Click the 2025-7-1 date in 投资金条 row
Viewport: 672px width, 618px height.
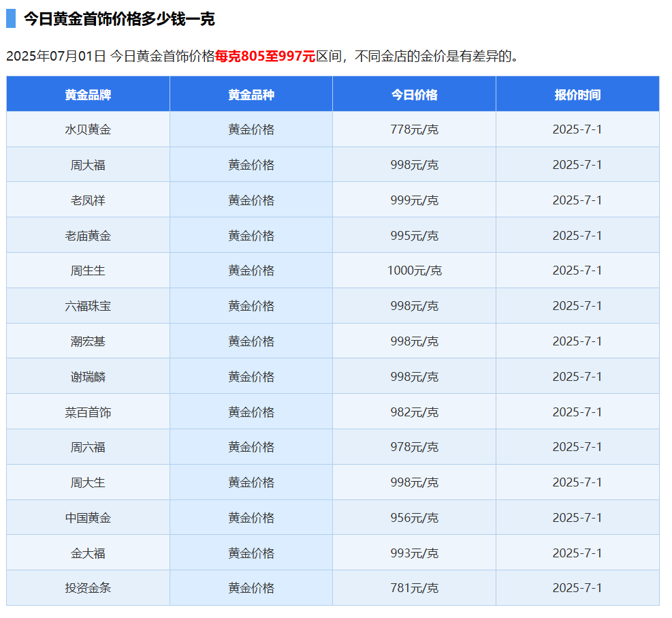577,587
